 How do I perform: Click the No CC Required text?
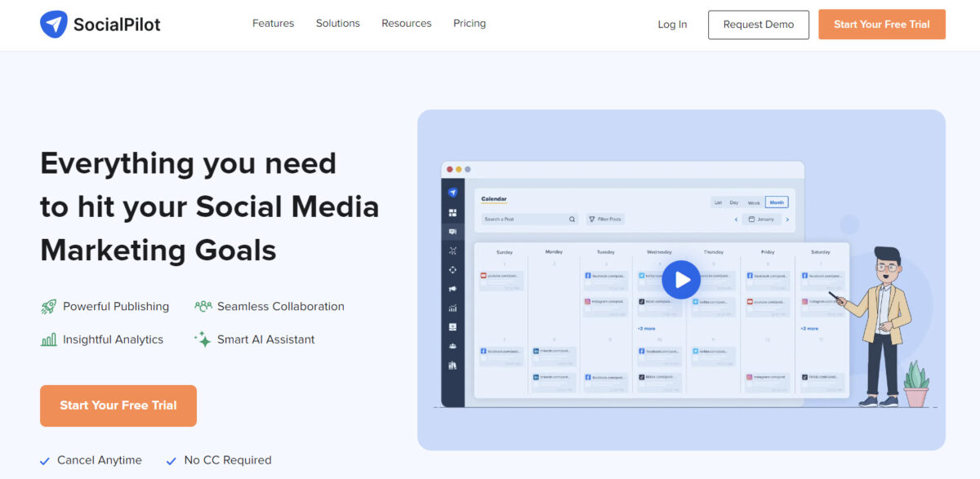[228, 460]
